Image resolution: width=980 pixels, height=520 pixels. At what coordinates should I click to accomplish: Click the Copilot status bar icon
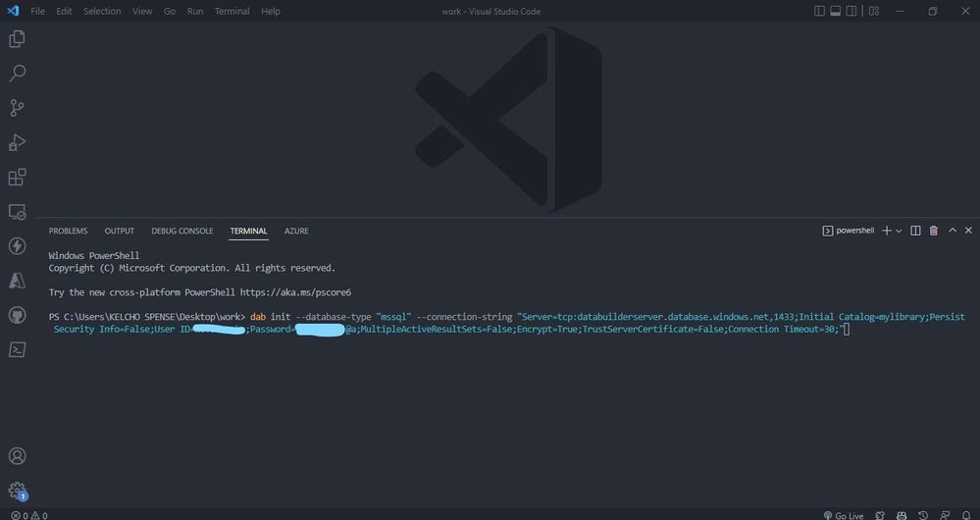(902, 516)
